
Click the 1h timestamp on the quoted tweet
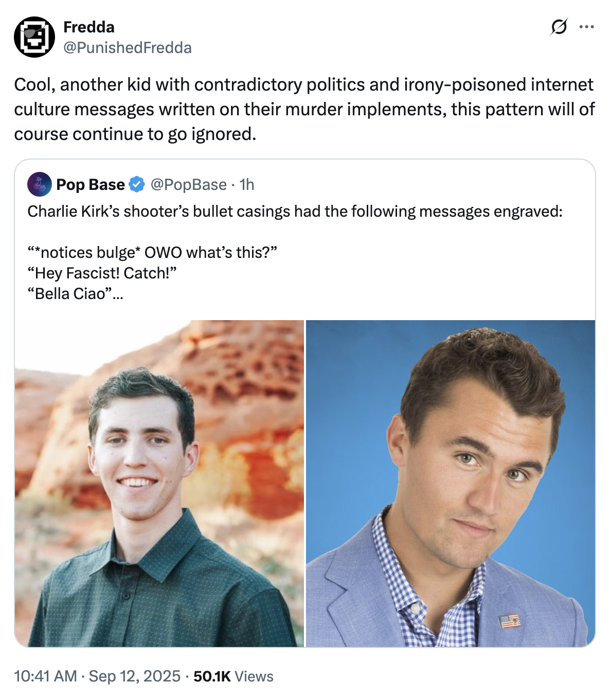pyautogui.click(x=246, y=185)
